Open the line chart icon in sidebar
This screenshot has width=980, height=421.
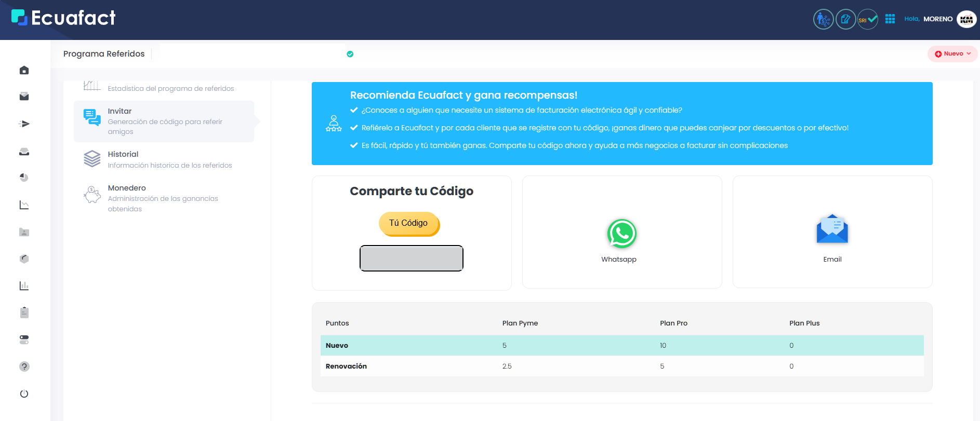(24, 205)
